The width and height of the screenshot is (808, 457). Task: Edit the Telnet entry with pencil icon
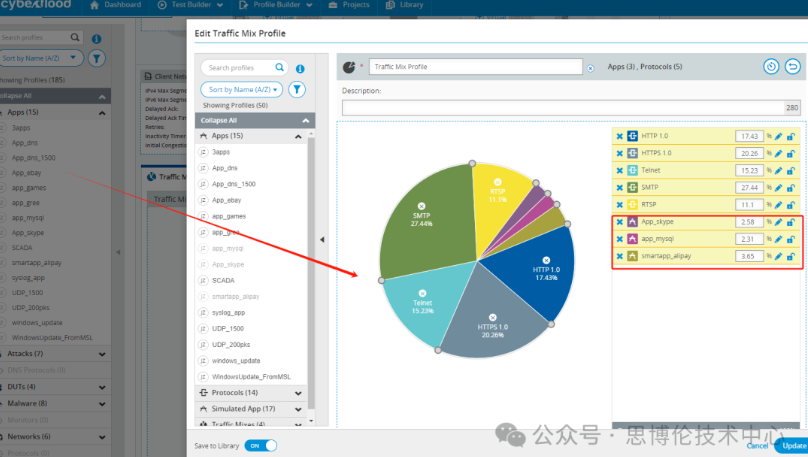[779, 170]
